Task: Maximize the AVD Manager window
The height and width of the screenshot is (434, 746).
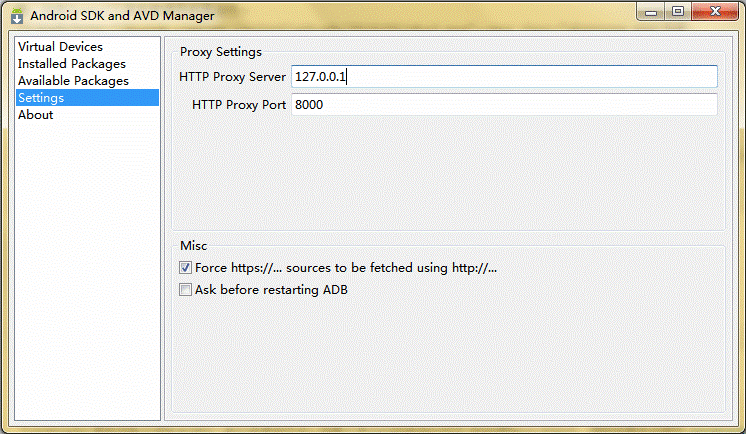Action: (678, 12)
